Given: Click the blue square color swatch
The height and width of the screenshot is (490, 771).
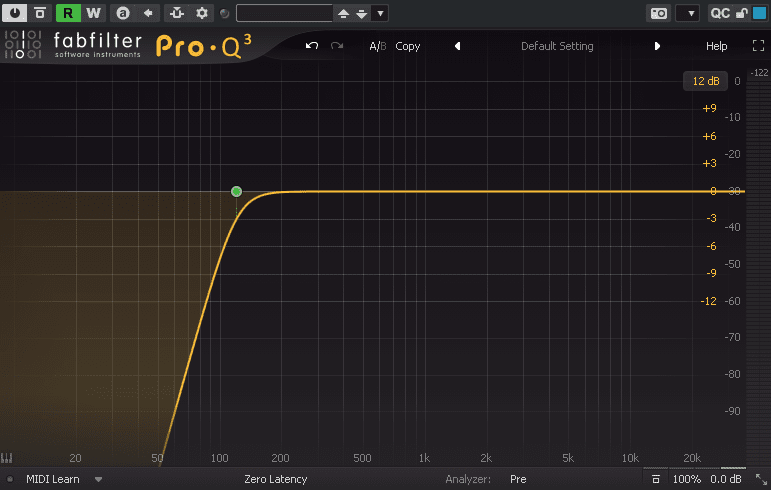Looking at the screenshot, I should pyautogui.click(x=759, y=13).
